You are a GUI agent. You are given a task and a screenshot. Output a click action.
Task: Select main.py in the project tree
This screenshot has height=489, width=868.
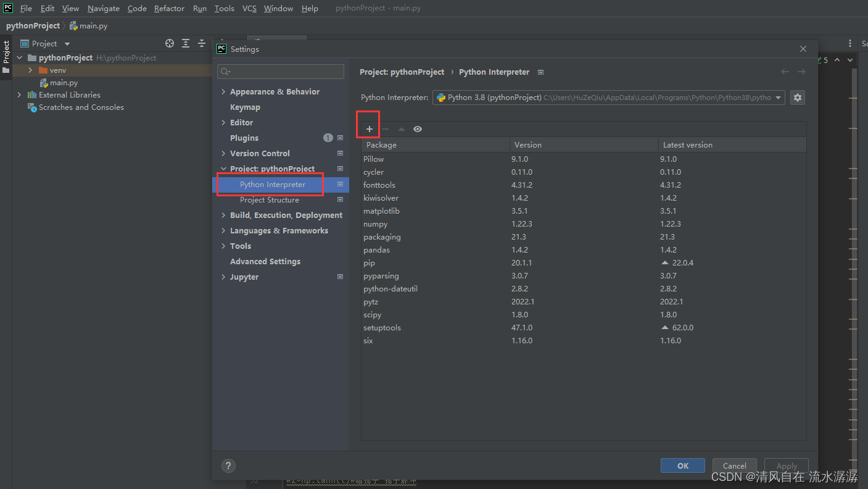coord(64,83)
